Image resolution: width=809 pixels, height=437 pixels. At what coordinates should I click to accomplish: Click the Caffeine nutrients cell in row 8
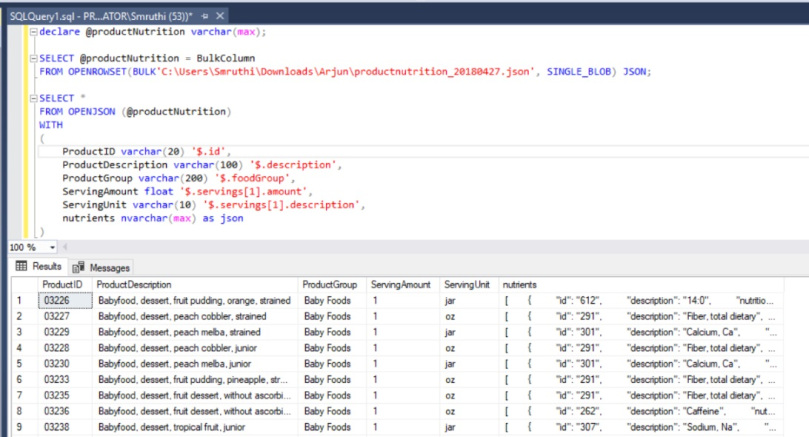[x=640, y=412]
